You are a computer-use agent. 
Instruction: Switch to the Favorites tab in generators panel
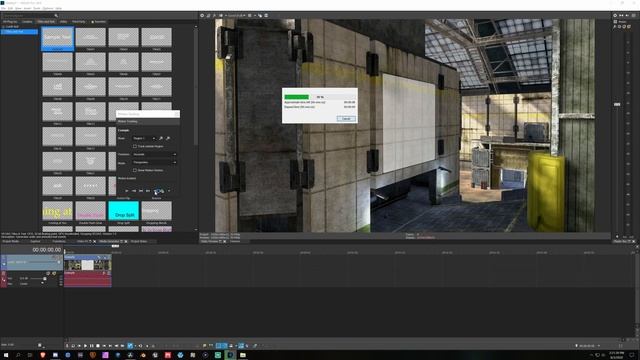pyautogui.click(x=99, y=22)
